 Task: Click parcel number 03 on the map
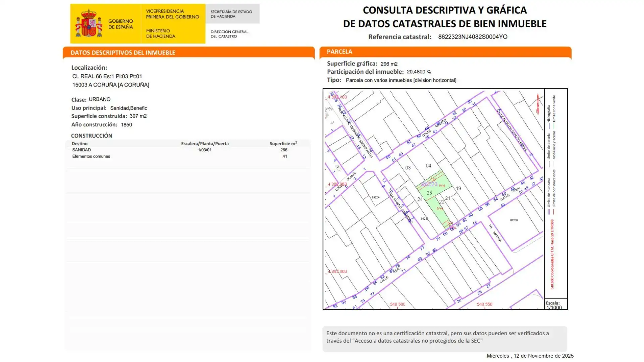(x=408, y=168)
